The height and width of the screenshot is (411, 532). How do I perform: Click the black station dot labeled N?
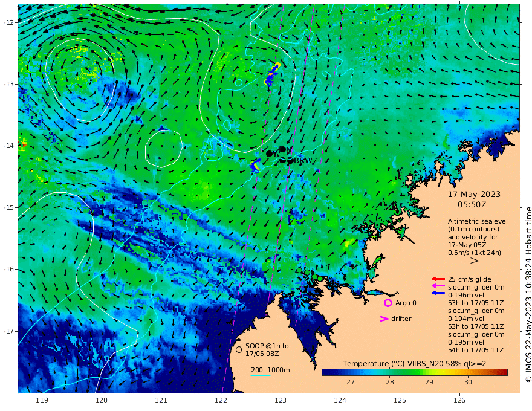pos(282,149)
